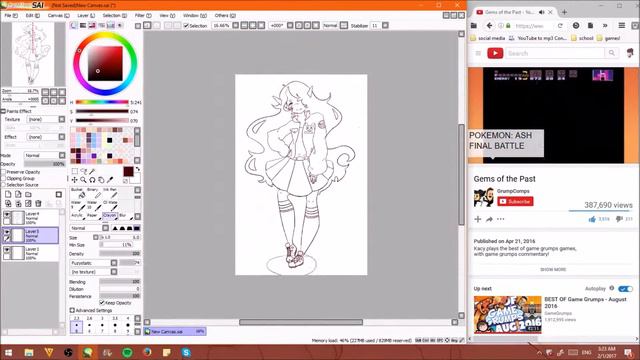The image size is (640, 360).
Task: Choose the Ink Pen brush
Action: [x=109, y=193]
